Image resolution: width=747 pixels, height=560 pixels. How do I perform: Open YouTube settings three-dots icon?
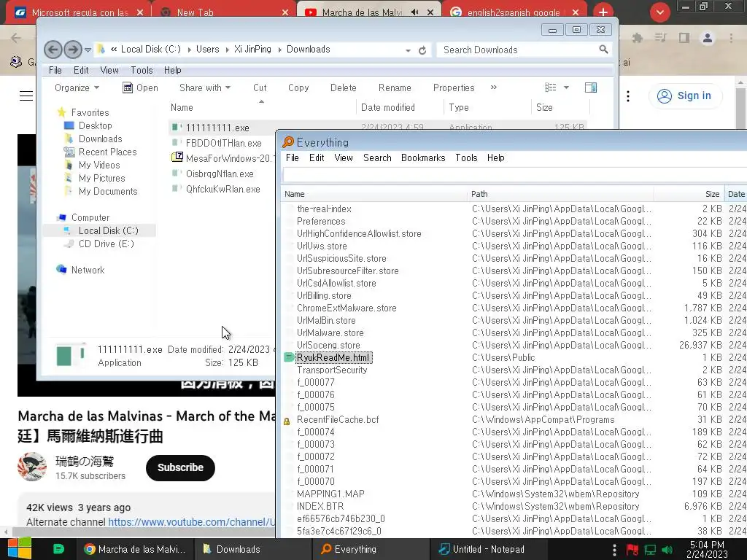[628, 96]
